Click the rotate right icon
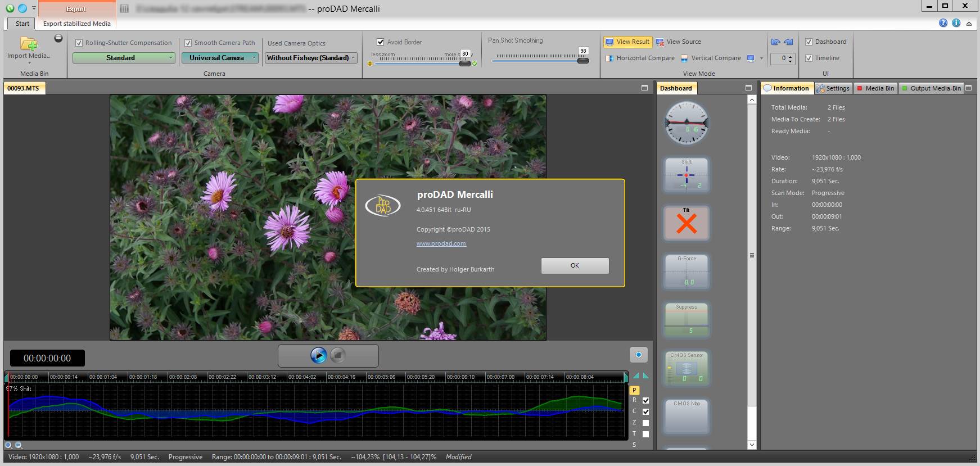Image resolution: width=980 pixels, height=466 pixels. pyautogui.click(x=788, y=42)
